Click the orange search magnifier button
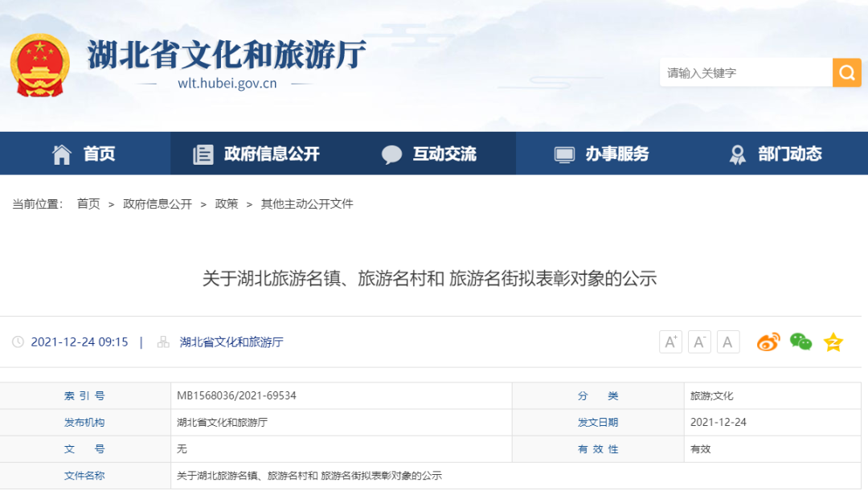Image resolution: width=868 pixels, height=495 pixels. (x=846, y=72)
